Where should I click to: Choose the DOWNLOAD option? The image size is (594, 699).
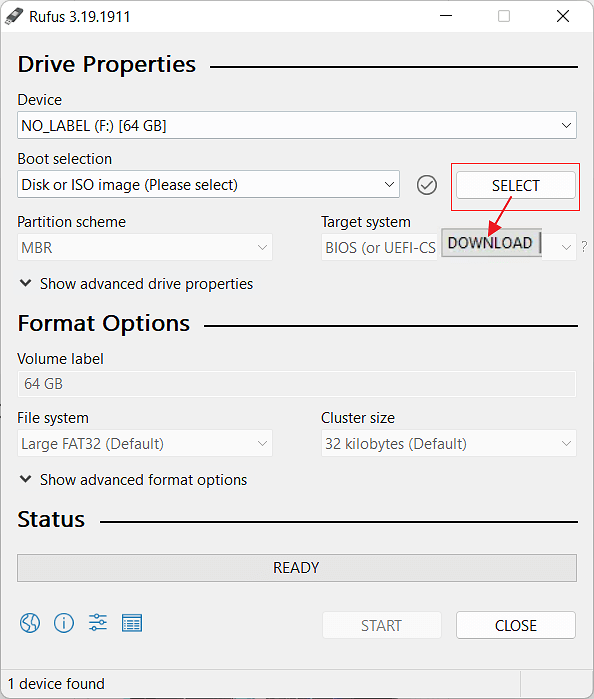pos(491,243)
